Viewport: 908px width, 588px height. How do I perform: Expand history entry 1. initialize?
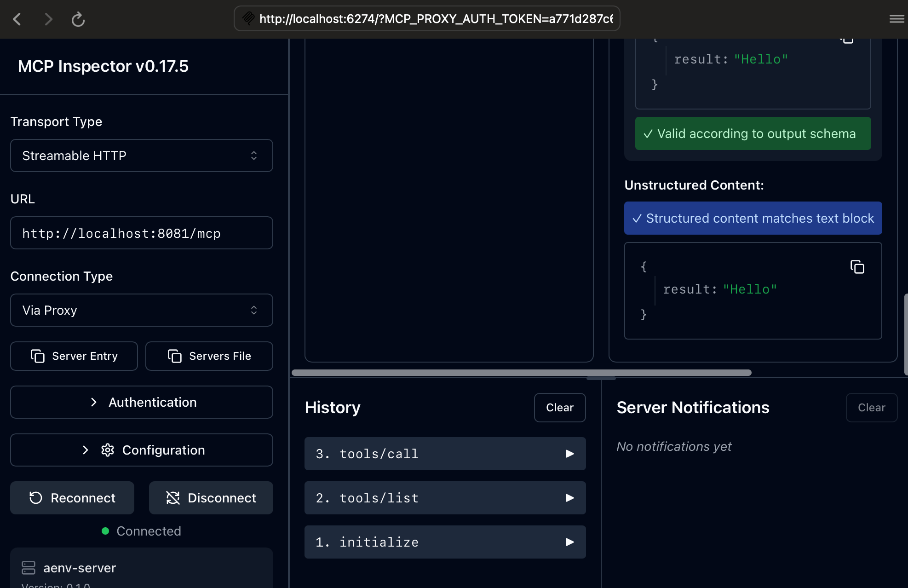(445, 542)
